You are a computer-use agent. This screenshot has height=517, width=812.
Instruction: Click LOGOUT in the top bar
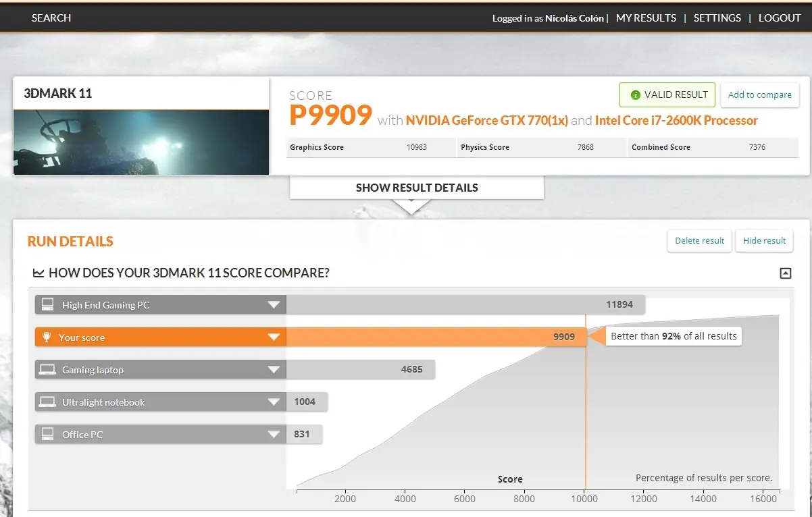pos(780,18)
